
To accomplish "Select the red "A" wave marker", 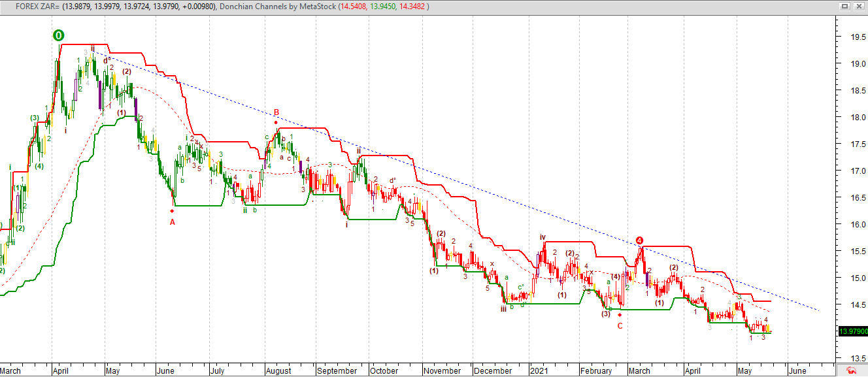I will click(172, 222).
